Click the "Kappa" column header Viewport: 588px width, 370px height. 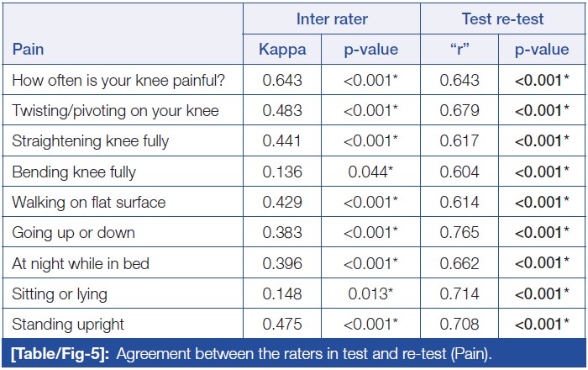[x=282, y=50]
